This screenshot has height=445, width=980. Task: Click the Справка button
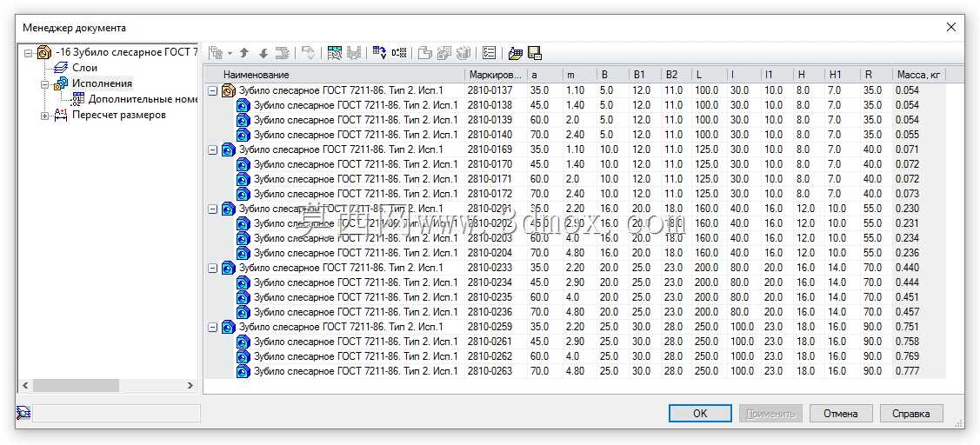tap(911, 413)
